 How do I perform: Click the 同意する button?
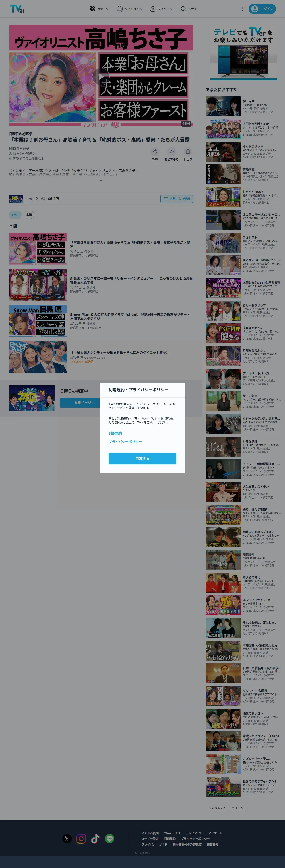click(x=142, y=458)
